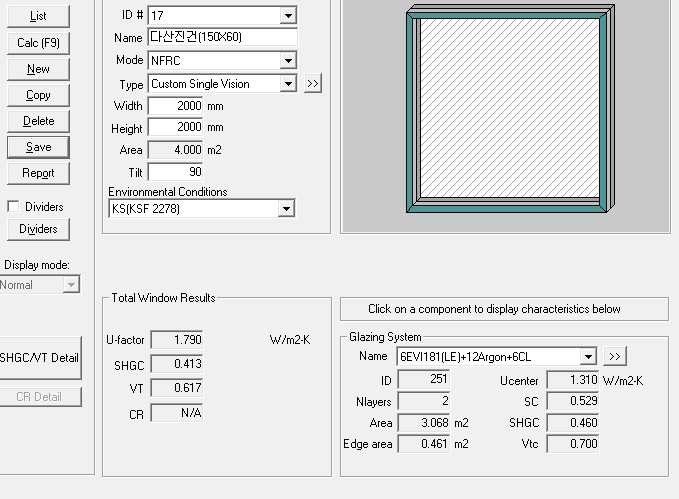Click the >> button next to Type
Viewport: 679px width, 499px height.
[313, 84]
